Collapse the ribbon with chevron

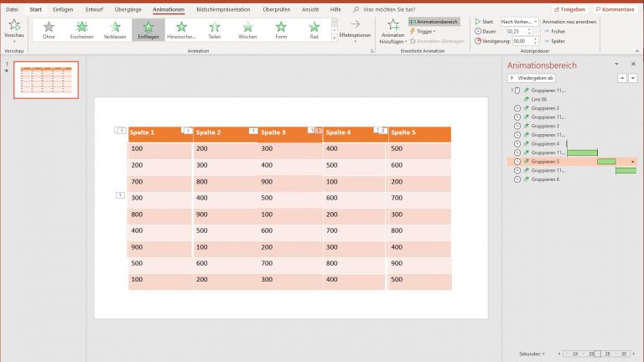tap(637, 51)
